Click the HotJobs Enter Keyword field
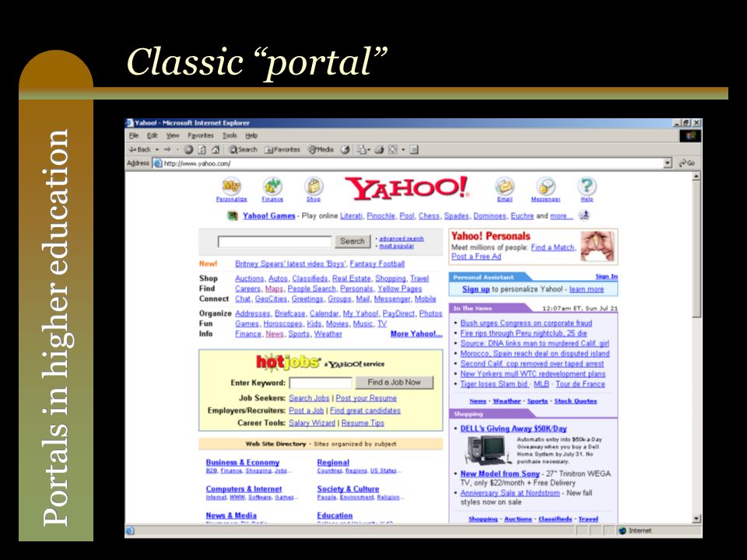 tap(321, 383)
